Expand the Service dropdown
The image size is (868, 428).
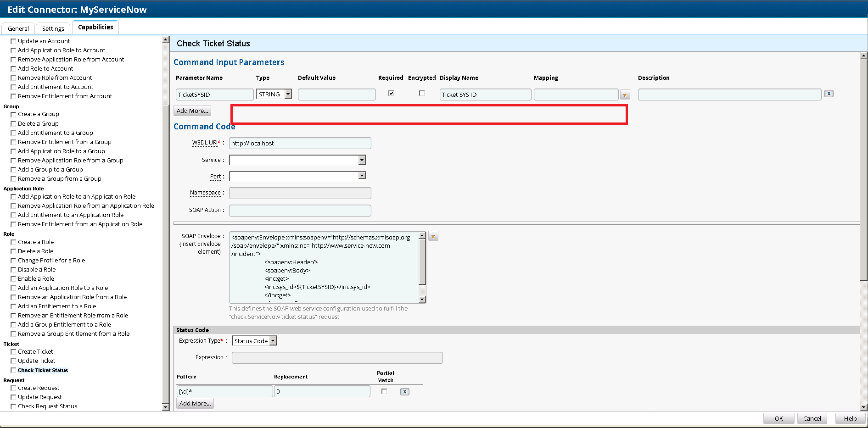pos(362,160)
